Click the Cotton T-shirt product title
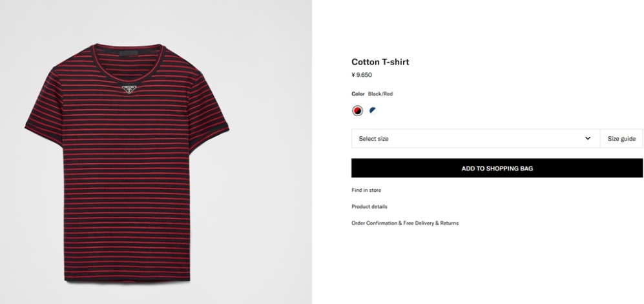 (380, 62)
